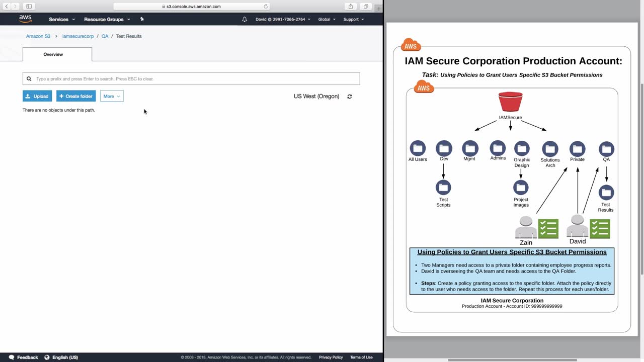Toggle the Safari sidebar button
Image resolution: width=644 pixels, height=362 pixels.
(29, 7)
